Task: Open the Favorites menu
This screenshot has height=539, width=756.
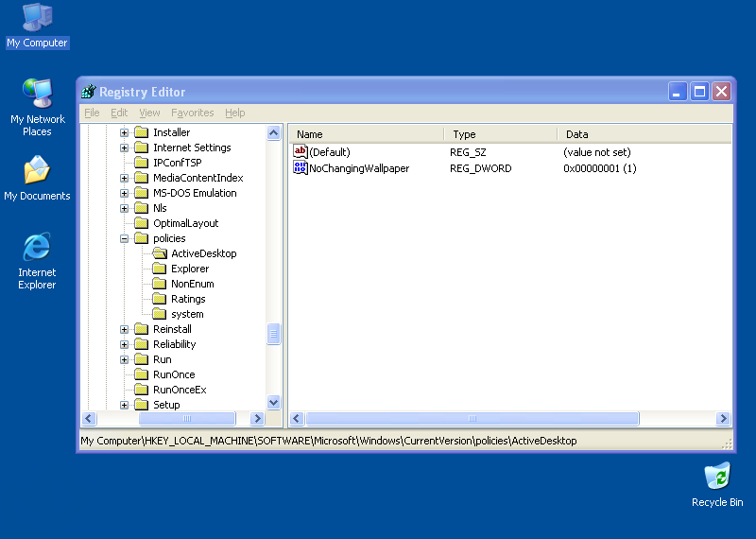Action: tap(193, 113)
